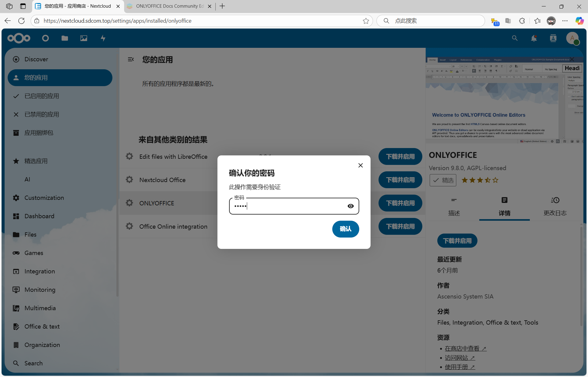Switch to the 更改日志 changelog tab
Screen dimensions: 588x377
(555, 207)
